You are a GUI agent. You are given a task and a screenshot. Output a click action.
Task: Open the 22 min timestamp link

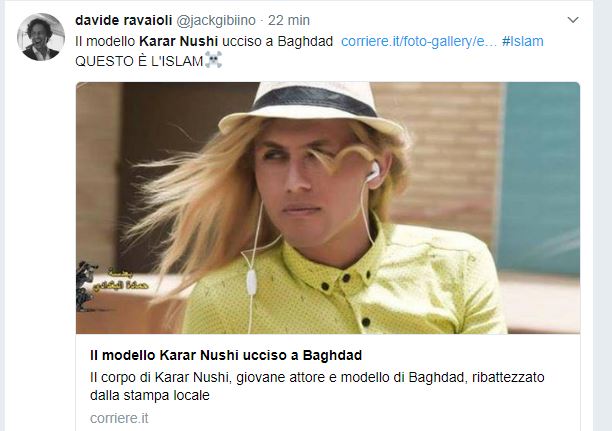point(289,20)
